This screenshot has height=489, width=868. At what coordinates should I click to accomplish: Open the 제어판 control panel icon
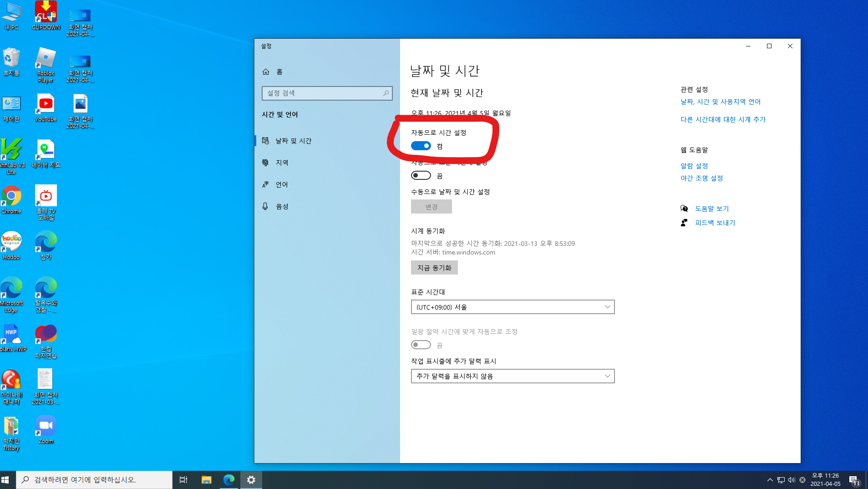pyautogui.click(x=11, y=109)
